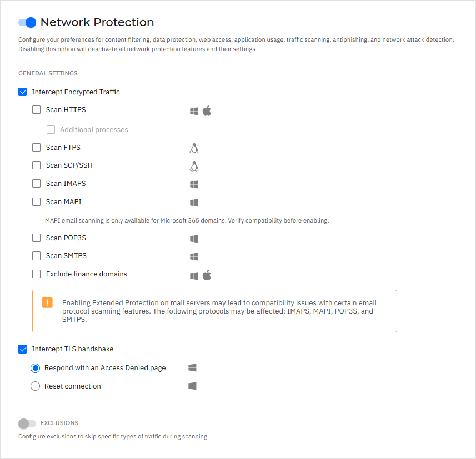This screenshot has width=476, height=459.
Task: Click the Windows icon beside Scan SMTPS
Action: [193, 256]
